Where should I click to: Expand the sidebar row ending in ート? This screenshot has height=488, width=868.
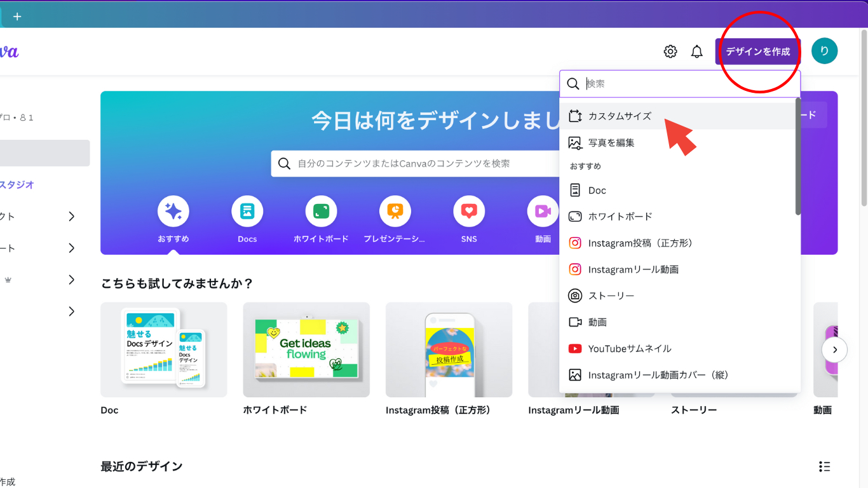[72, 248]
